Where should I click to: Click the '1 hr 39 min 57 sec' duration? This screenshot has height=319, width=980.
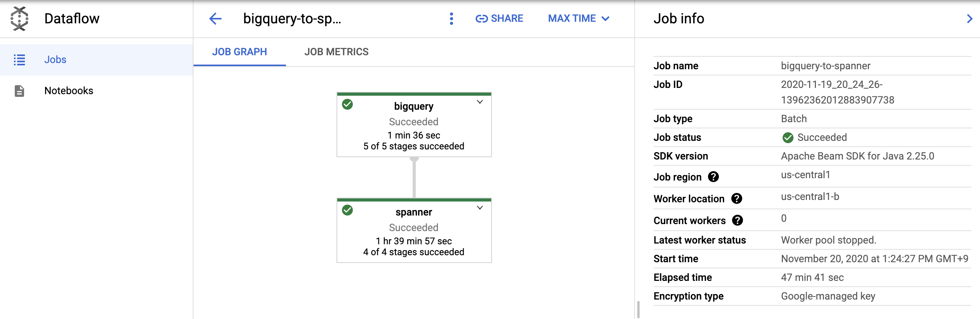click(414, 241)
